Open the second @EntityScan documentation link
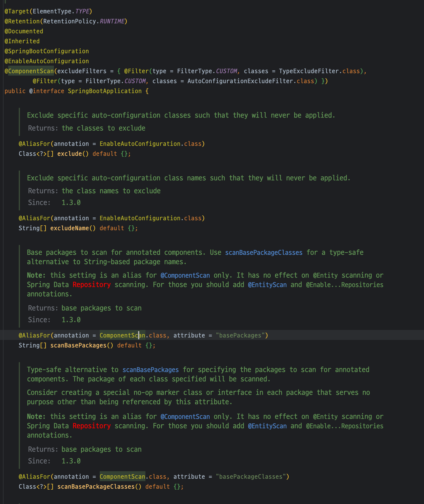 point(267,426)
